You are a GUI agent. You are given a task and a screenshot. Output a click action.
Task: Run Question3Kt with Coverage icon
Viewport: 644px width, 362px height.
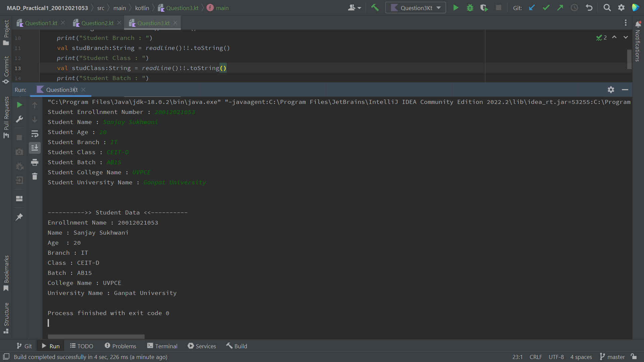pos(484,7)
